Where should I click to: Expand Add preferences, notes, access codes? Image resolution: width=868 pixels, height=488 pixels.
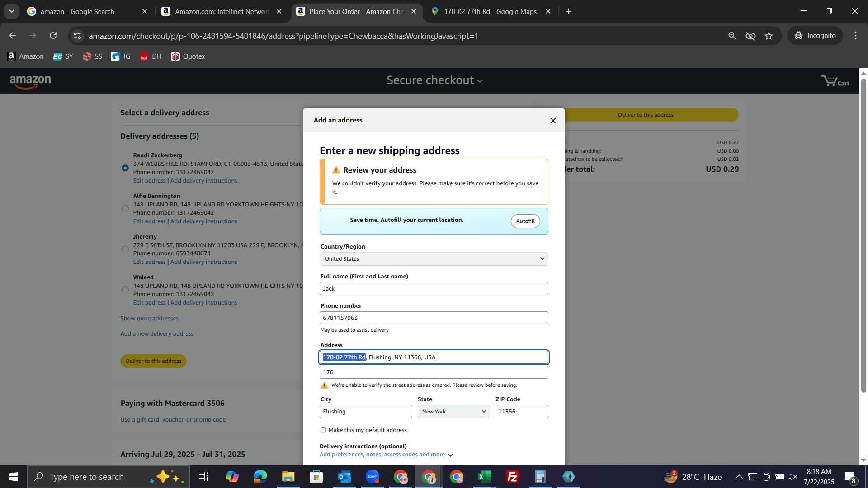tap(386, 455)
